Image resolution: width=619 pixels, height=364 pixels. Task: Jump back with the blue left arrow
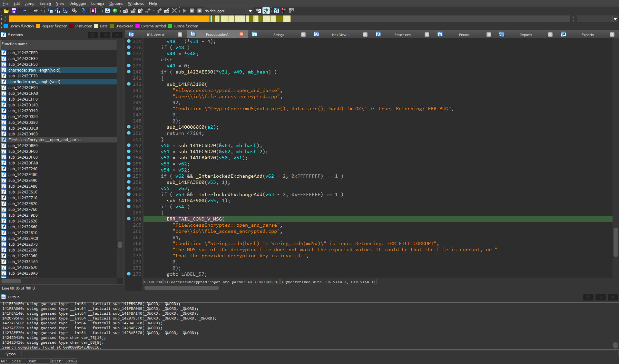25,11
